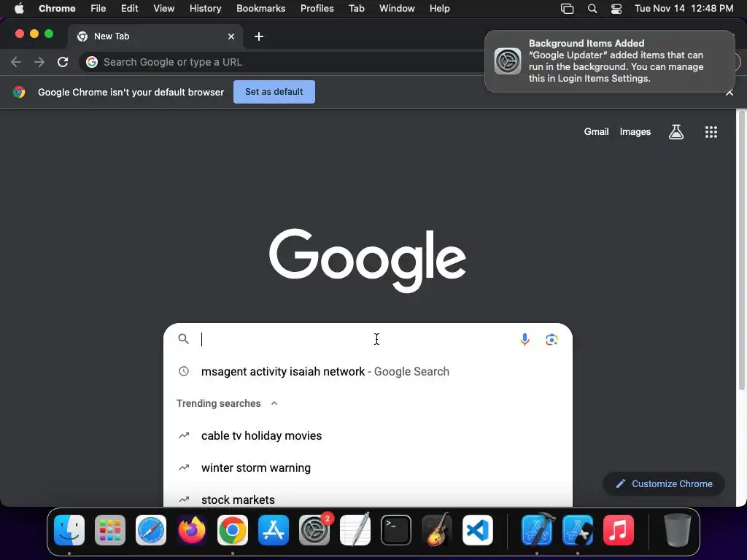747x560 pixels.
Task: Open Control Center in menu bar
Action: (x=616, y=9)
